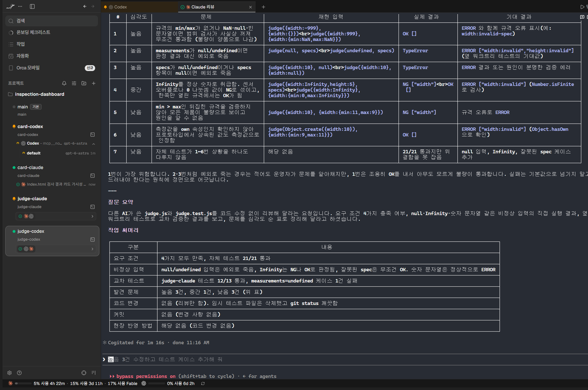Screen dimensions: 588x390
Task: Open terminal icon for judge-claude
Action: (x=92, y=207)
